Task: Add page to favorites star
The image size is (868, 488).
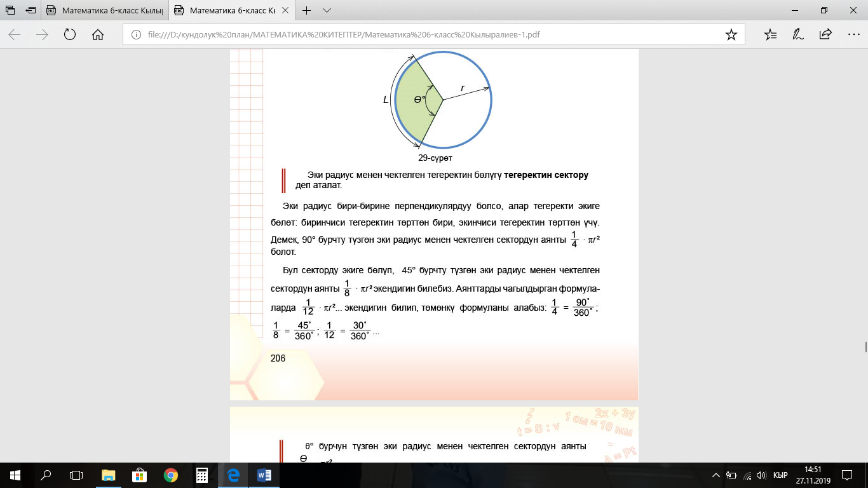Action: [731, 35]
